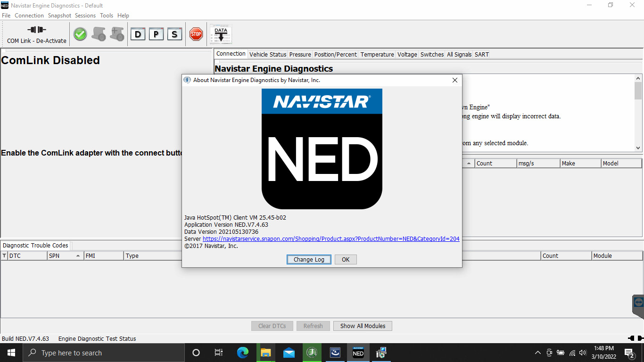Click the greyed scroll with plus icon
The width and height of the screenshot is (644, 362).
[x=117, y=34]
